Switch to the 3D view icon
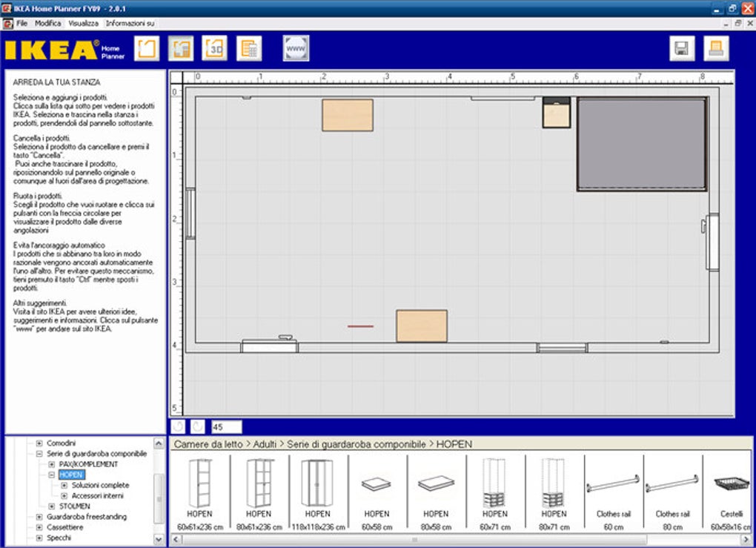Screen dimensions: 756x548 click(x=214, y=49)
